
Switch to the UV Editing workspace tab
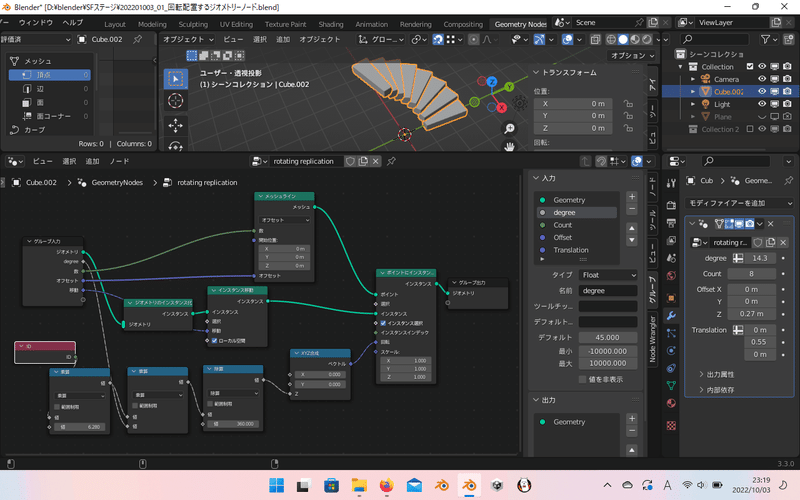pos(236,24)
